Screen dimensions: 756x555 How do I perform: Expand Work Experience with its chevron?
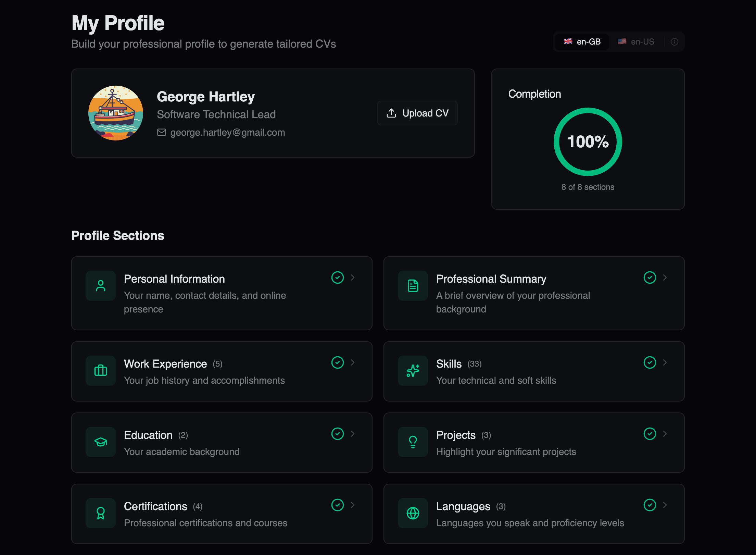point(353,362)
